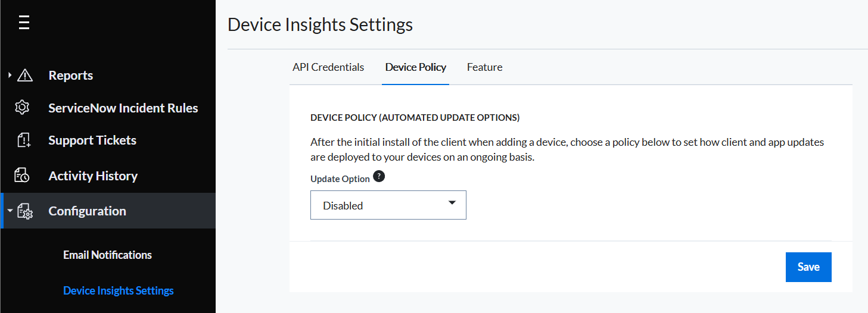Image resolution: width=868 pixels, height=313 pixels.
Task: Open Email Notifications in the sidebar
Action: [107, 255]
